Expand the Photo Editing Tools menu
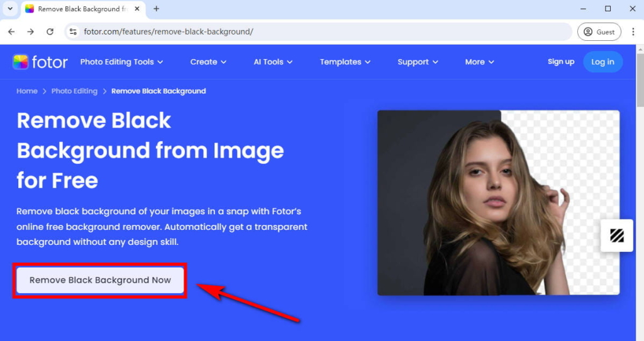Screen dimensions: 644x341 121,62
